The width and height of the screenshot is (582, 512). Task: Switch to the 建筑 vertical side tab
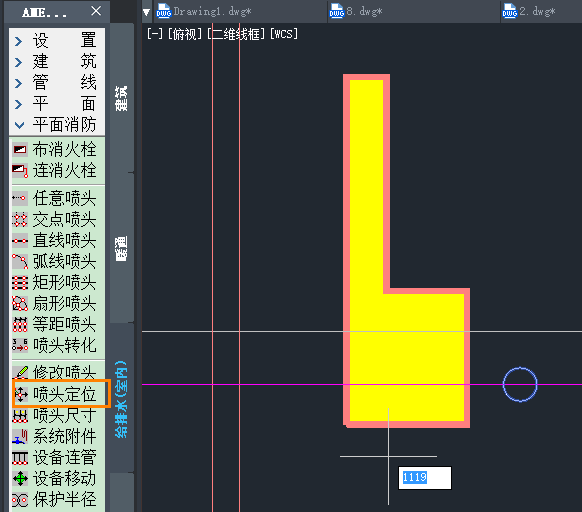122,98
